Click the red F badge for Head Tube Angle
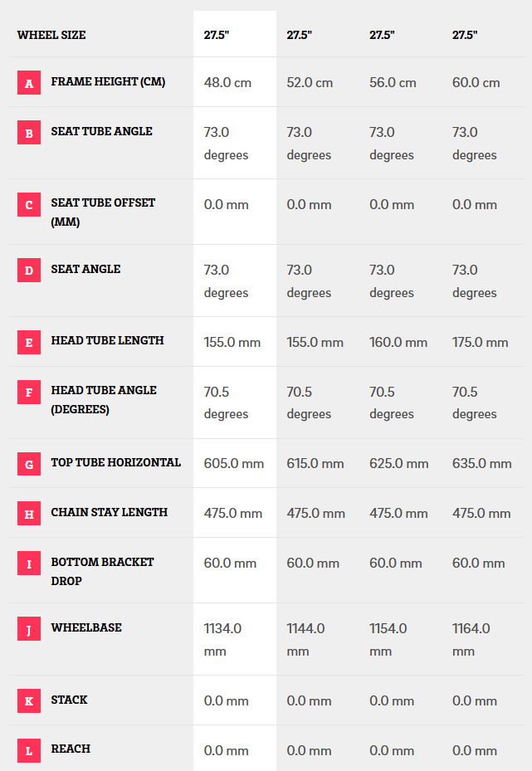532x771 pixels. click(x=29, y=393)
